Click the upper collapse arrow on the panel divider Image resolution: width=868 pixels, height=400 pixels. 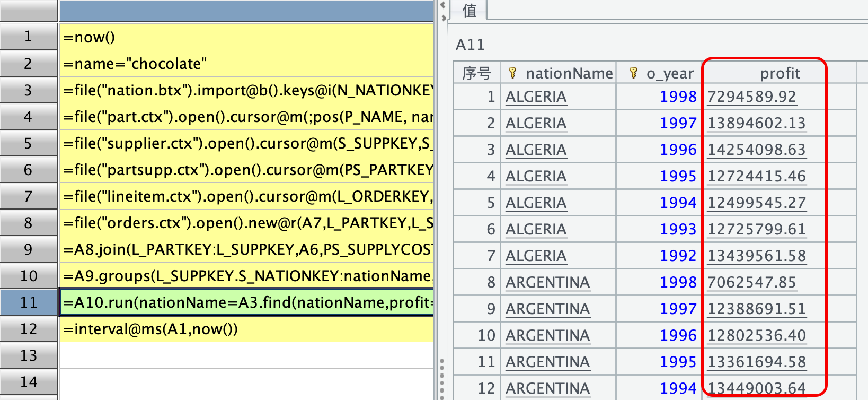(x=442, y=5)
